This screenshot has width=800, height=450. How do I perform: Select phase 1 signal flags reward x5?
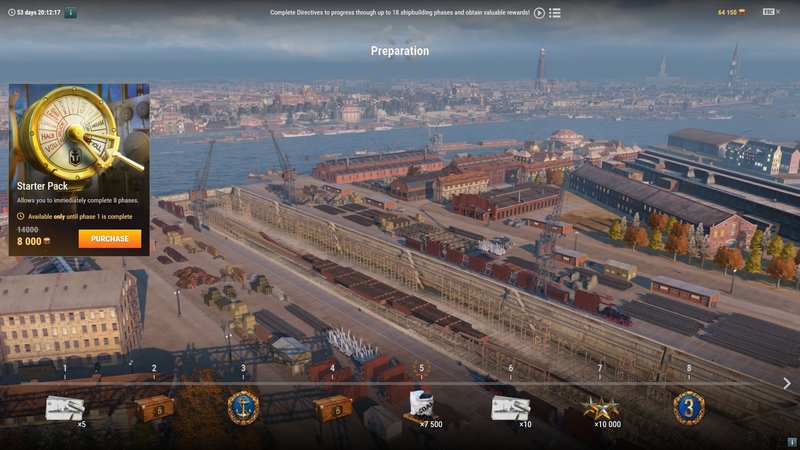pyautogui.click(x=65, y=408)
